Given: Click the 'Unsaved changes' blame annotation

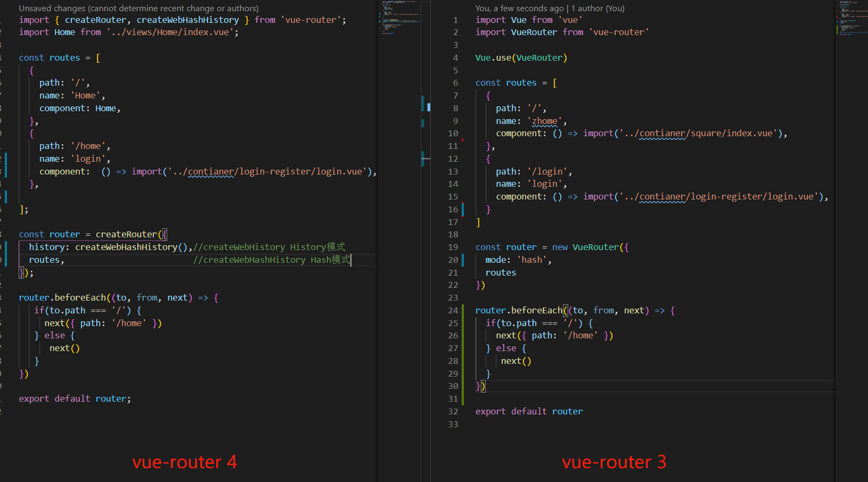Looking at the screenshot, I should pyautogui.click(x=139, y=9).
